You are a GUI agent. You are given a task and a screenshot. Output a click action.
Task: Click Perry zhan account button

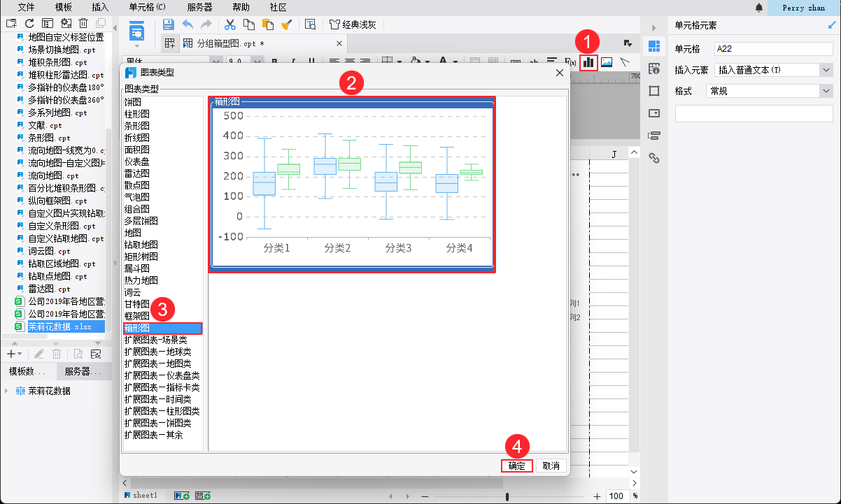point(803,8)
